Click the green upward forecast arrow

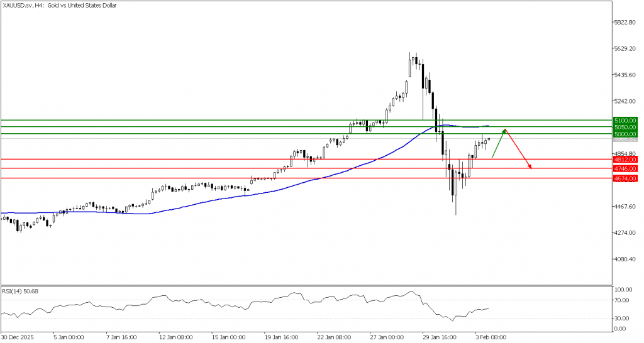click(x=498, y=143)
